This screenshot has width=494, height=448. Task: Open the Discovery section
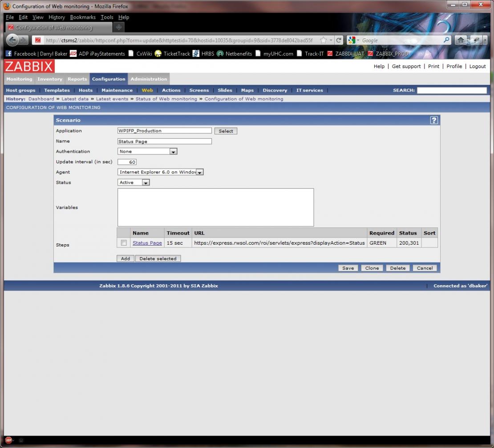pyautogui.click(x=275, y=90)
